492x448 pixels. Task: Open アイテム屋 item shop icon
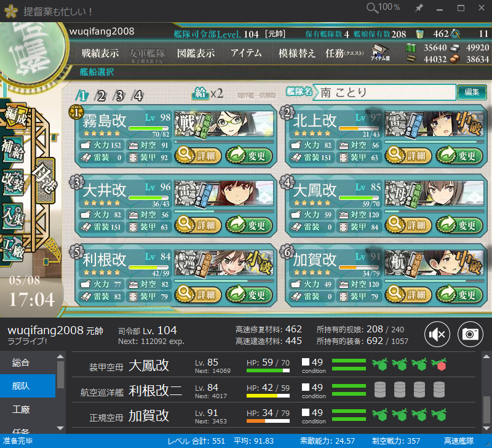point(380,52)
